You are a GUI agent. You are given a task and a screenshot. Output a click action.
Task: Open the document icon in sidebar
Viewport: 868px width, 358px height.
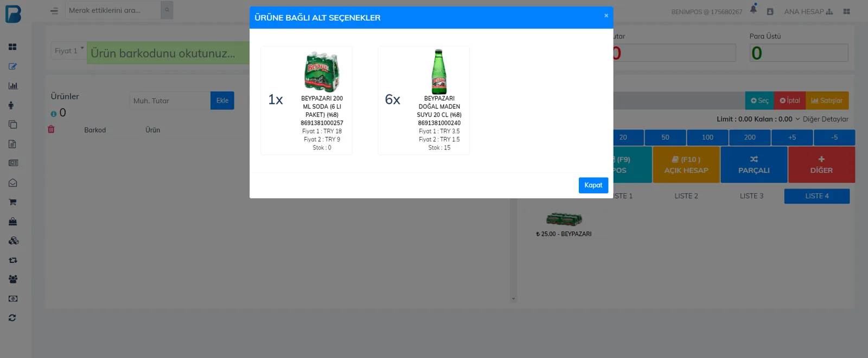coord(12,144)
